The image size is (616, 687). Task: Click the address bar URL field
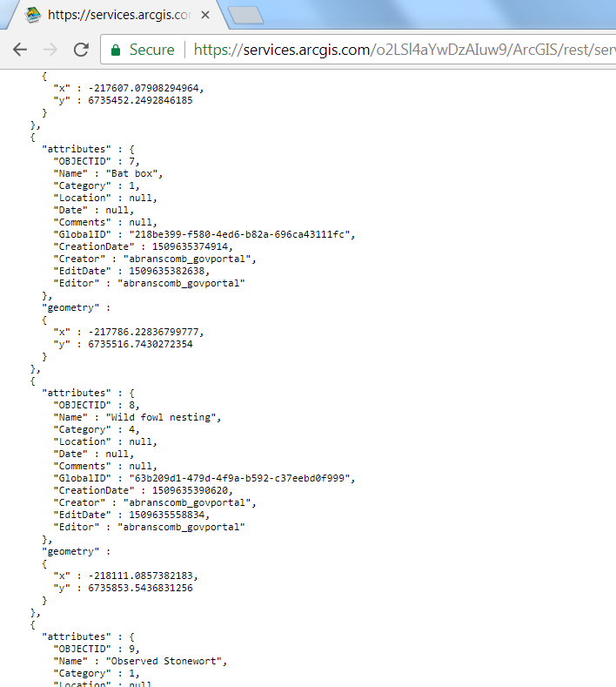(358, 50)
